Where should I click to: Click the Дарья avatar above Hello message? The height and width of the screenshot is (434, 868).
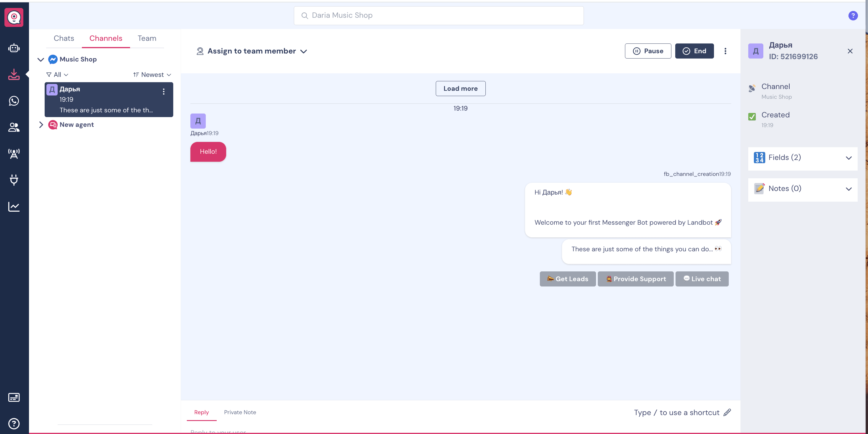[198, 121]
